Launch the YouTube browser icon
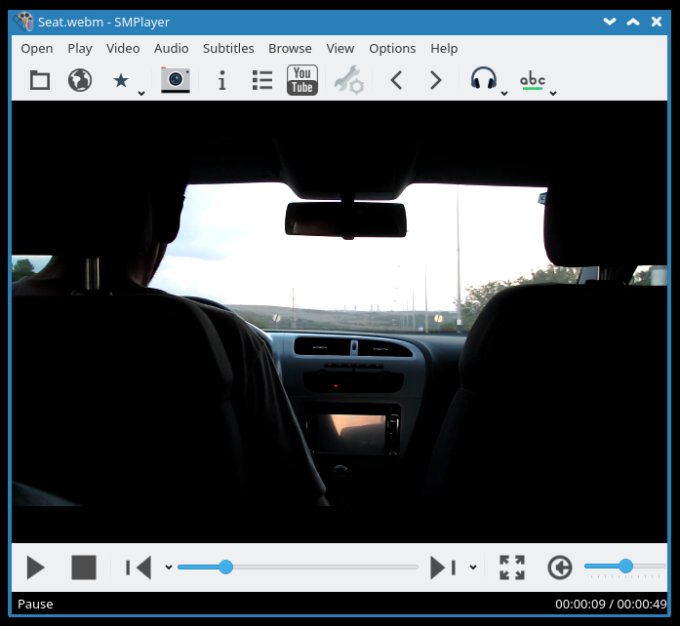 point(302,81)
